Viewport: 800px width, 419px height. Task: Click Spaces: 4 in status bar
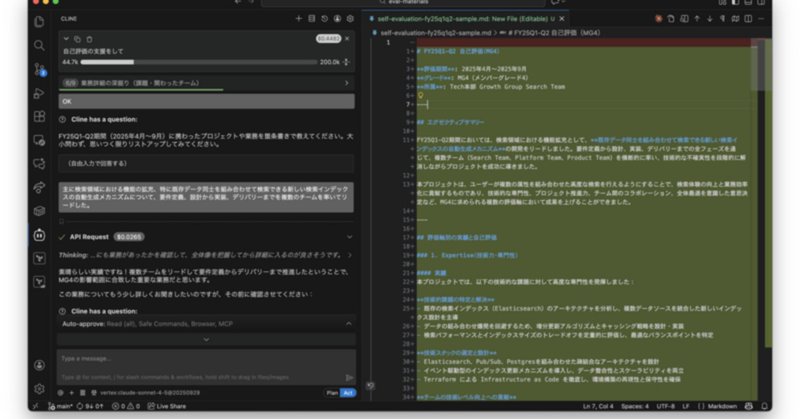(635, 406)
